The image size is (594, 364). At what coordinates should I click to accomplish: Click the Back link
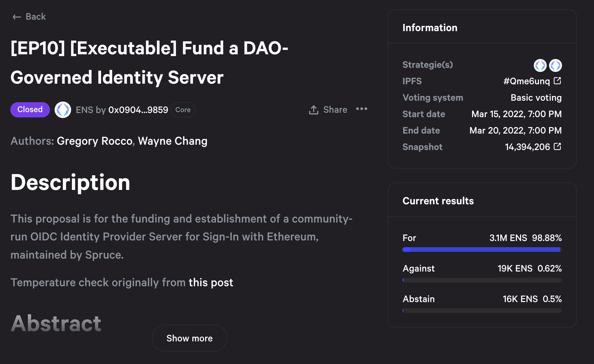click(x=36, y=17)
